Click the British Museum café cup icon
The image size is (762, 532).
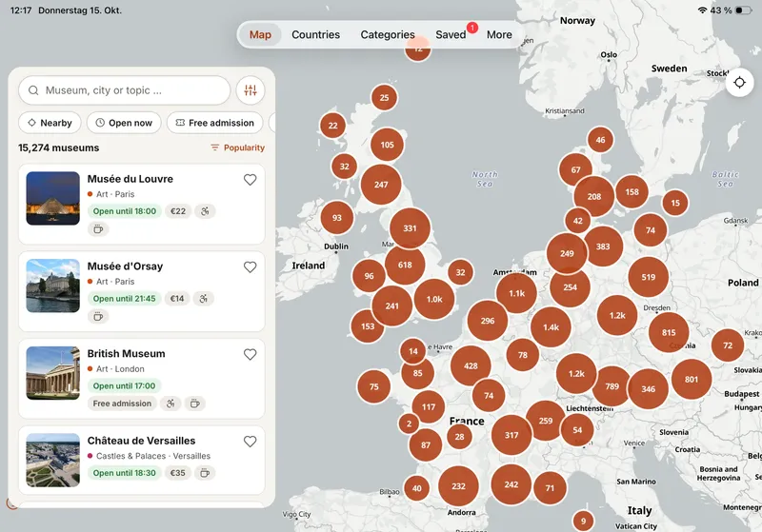tap(195, 404)
